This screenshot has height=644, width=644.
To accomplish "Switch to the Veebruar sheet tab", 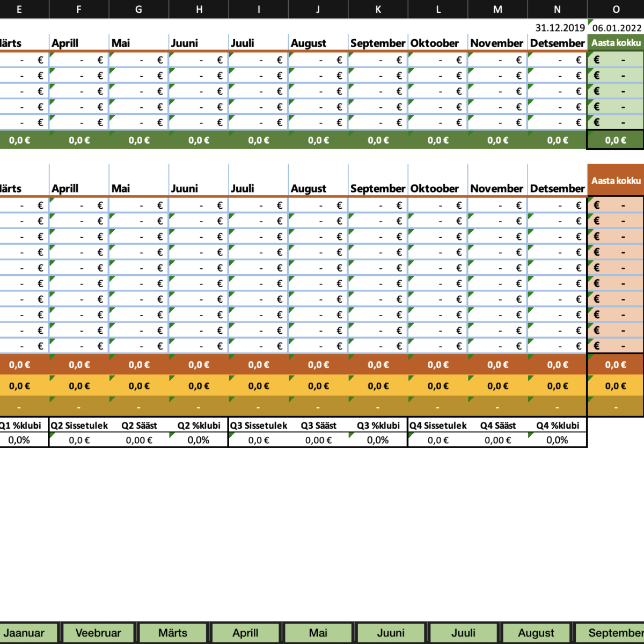I will [98, 633].
